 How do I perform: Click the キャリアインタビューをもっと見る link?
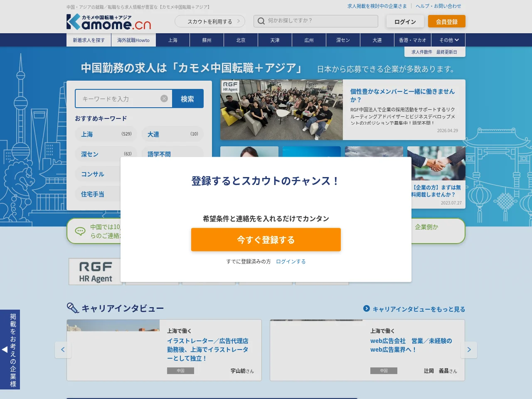coord(419,309)
